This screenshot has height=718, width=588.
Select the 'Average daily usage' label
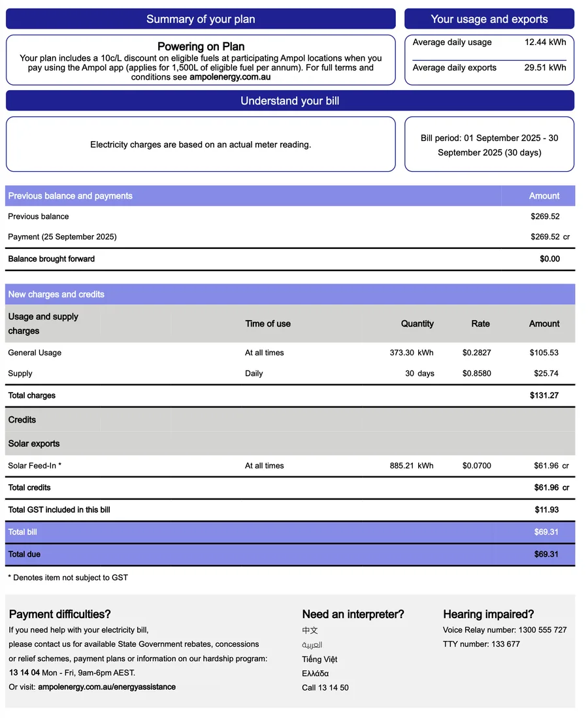452,42
